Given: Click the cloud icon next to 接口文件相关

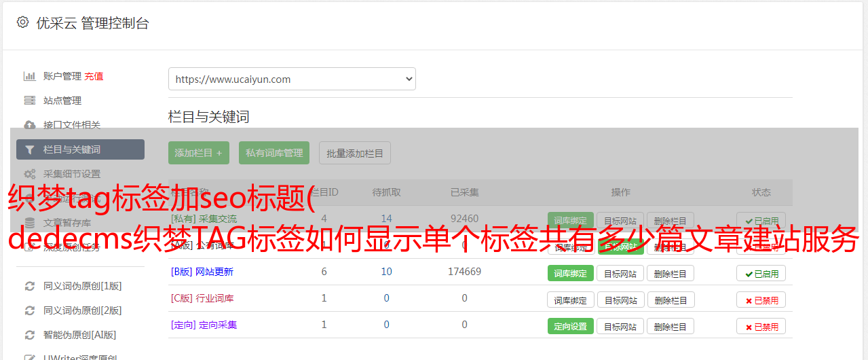Looking at the screenshot, I should pyautogui.click(x=30, y=125).
